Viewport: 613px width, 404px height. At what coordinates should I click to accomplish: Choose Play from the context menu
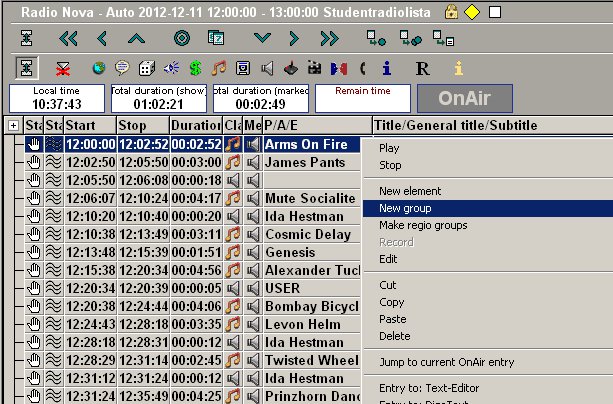[389, 148]
